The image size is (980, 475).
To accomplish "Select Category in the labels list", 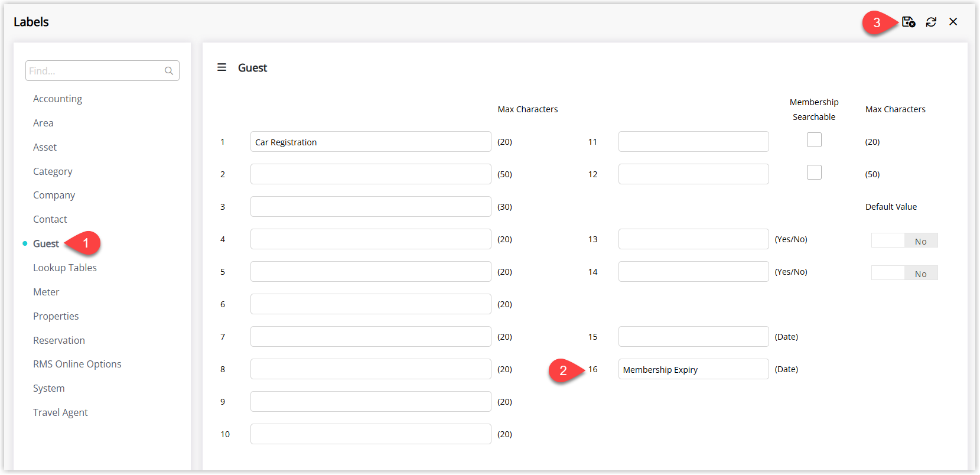I will (x=53, y=171).
